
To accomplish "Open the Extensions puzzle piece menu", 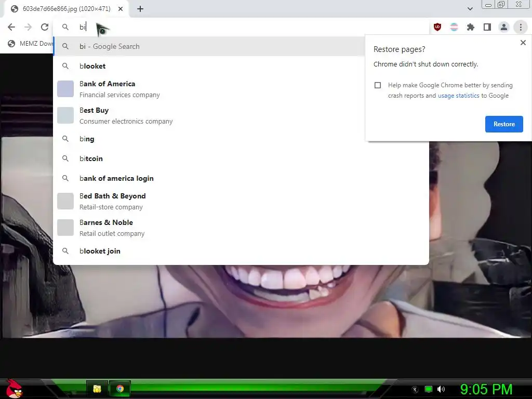I will click(x=471, y=27).
